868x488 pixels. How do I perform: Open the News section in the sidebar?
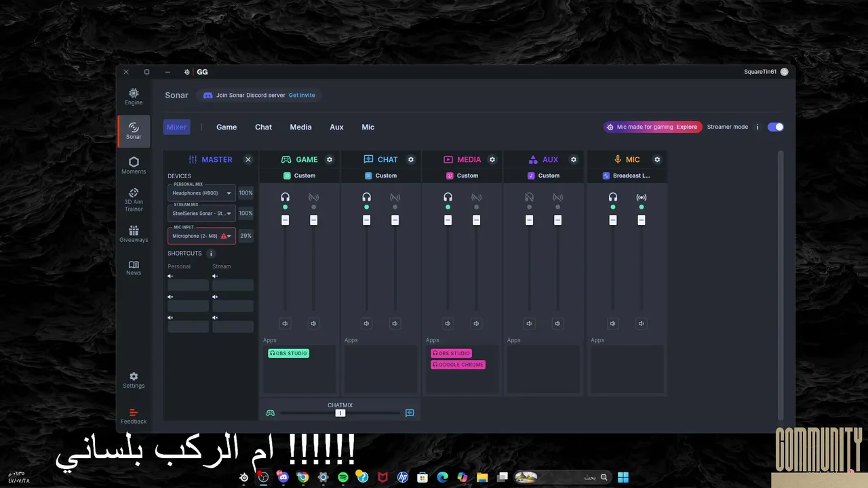pyautogui.click(x=134, y=268)
